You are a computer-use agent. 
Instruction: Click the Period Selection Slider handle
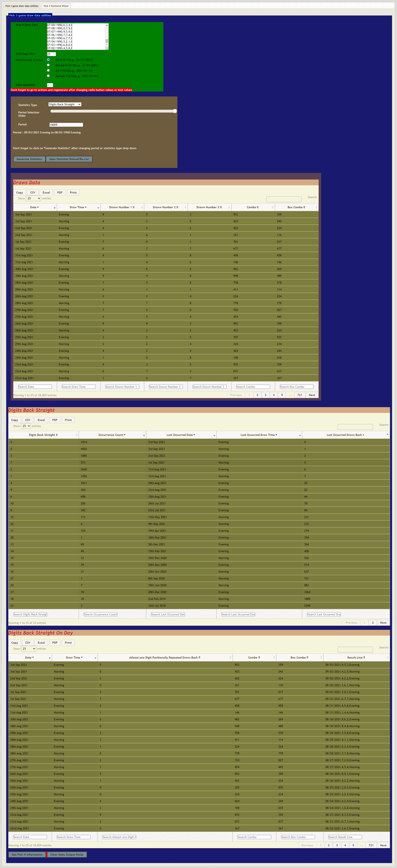175,111
